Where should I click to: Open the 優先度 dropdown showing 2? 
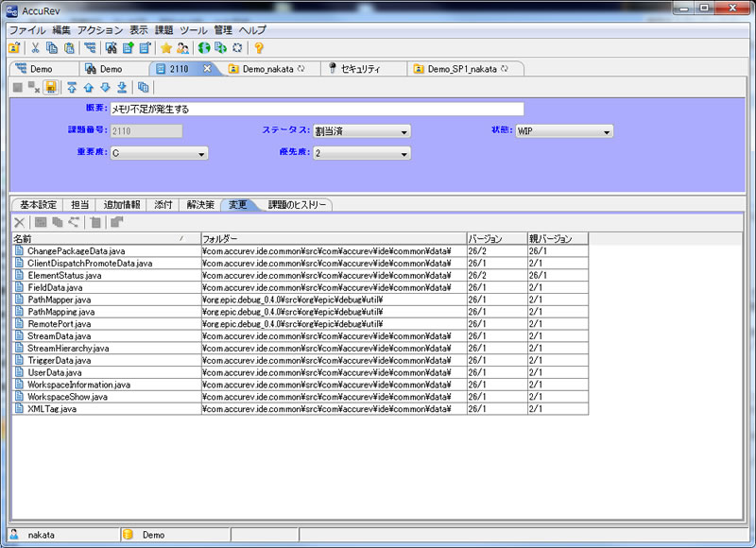click(x=362, y=153)
